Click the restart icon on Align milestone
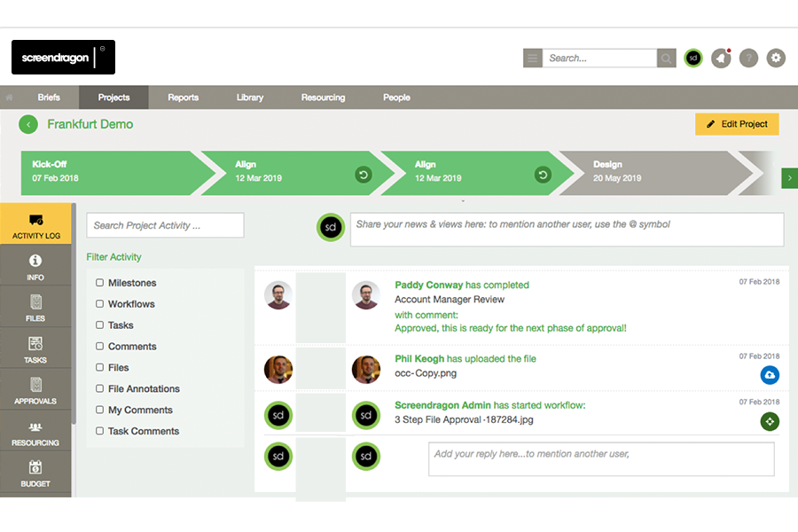 click(x=363, y=175)
